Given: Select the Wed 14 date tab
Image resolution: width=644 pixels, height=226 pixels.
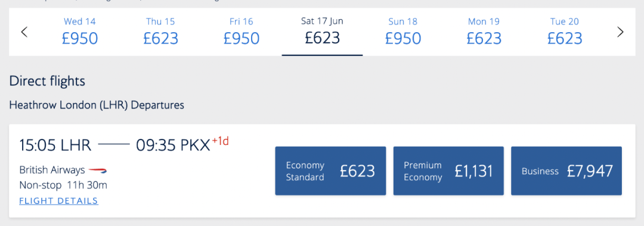Looking at the screenshot, I should (x=80, y=32).
